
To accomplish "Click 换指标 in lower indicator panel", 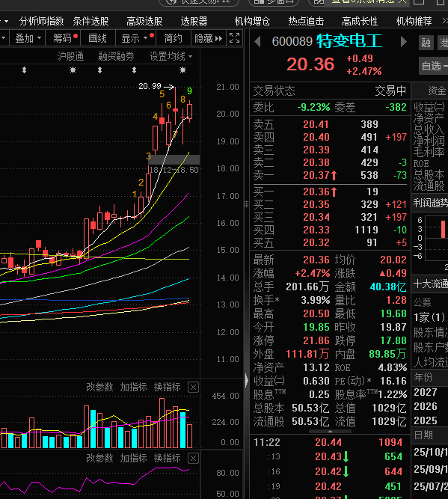I will coord(167,459).
